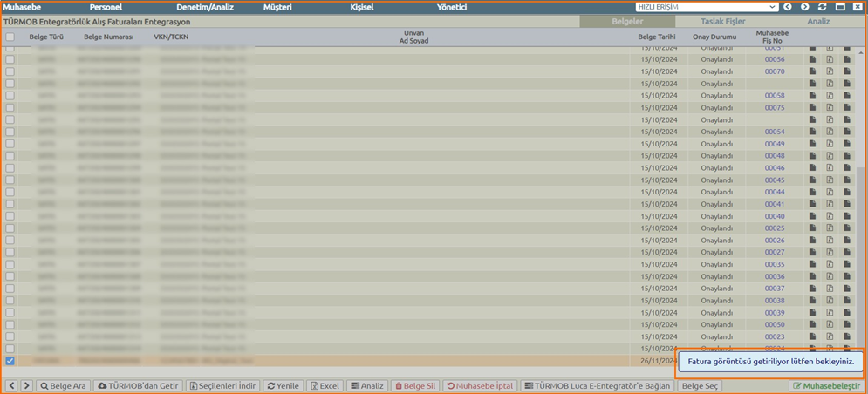Click the green Muhasebeleştir button

(827, 385)
